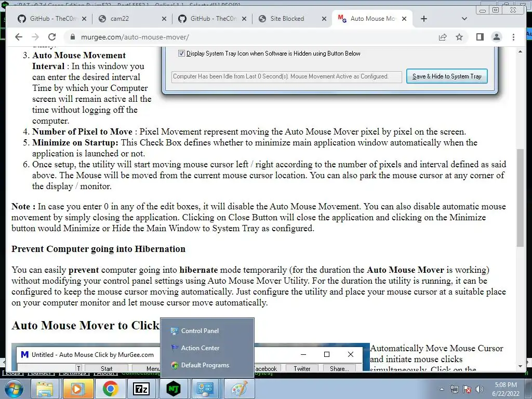
Task: Open Paint from the taskbar
Action: (240, 389)
